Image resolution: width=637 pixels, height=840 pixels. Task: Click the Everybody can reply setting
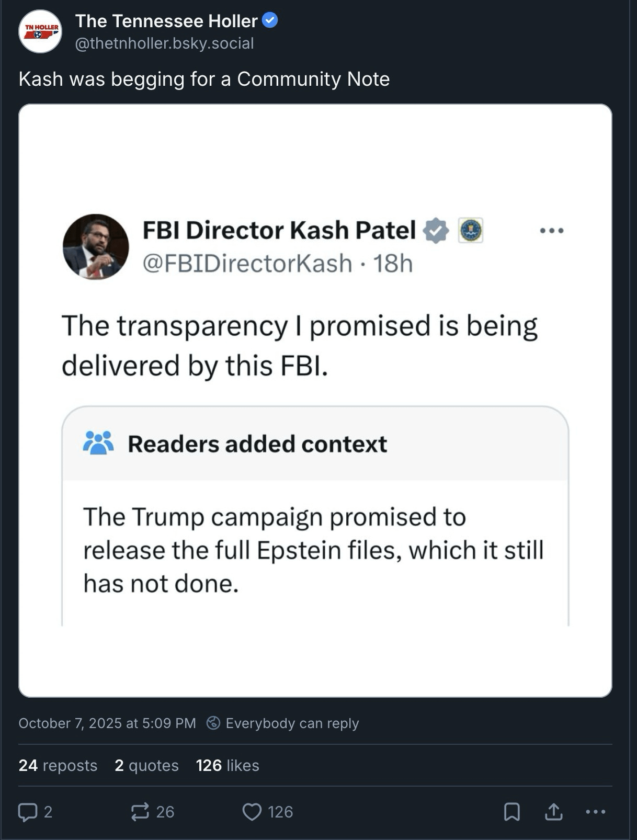292,723
